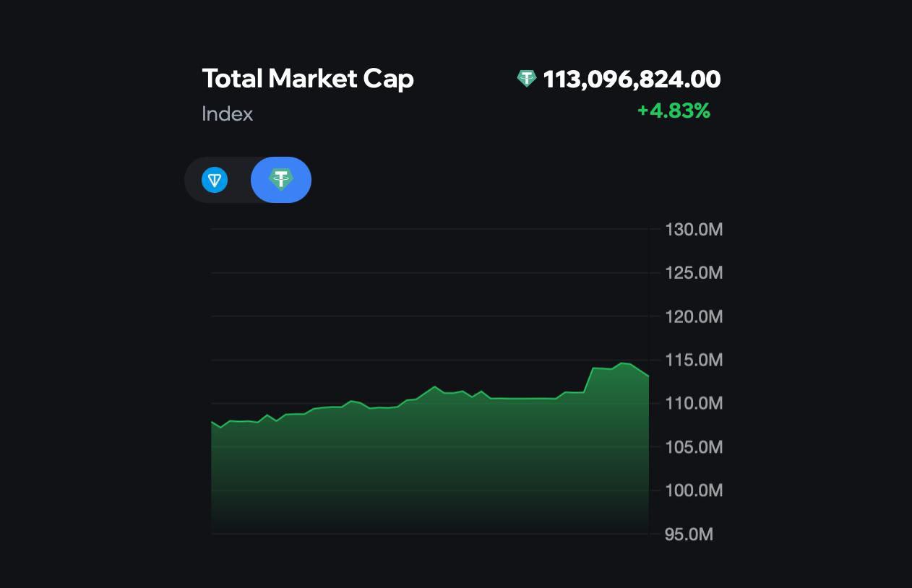Viewport: 912px width, 588px height.
Task: Click the rightmost end of the chart line
Action: click(x=648, y=376)
